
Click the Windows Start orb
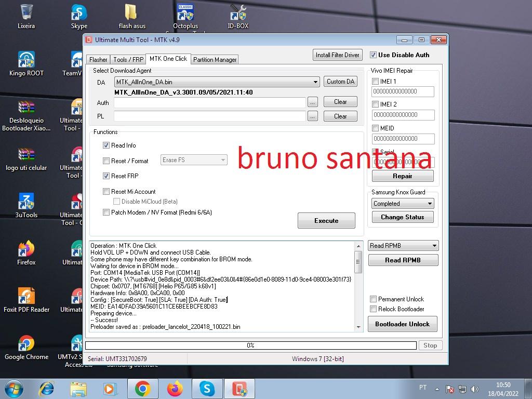click(x=14, y=389)
